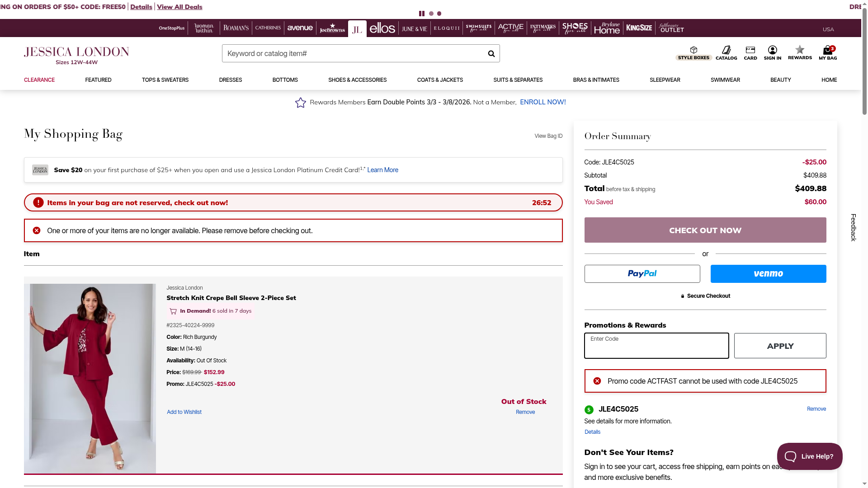Click the Venmo payment button
Viewport: 868px width, 488px height.
point(768,274)
